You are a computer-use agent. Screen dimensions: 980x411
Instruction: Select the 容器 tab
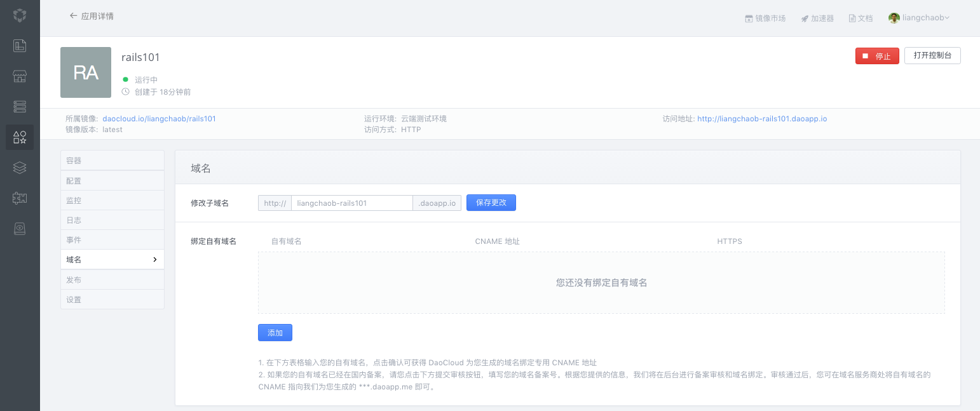112,160
